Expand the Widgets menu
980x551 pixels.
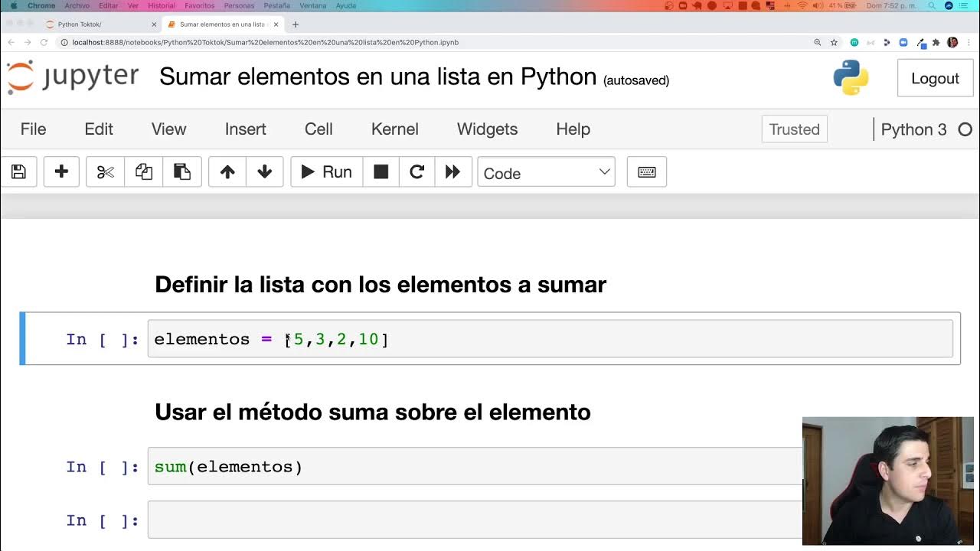[x=487, y=129]
